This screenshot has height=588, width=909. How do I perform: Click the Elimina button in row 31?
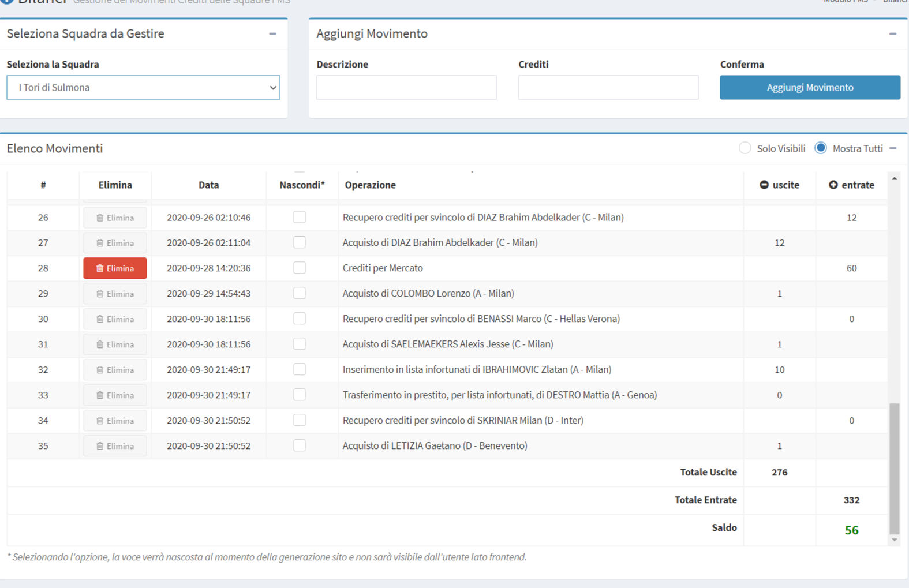coord(115,344)
